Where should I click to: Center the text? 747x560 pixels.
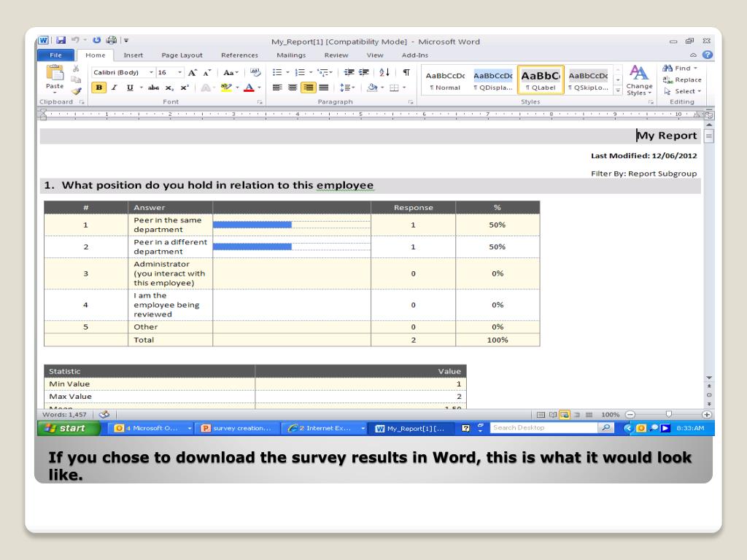pyautogui.click(x=293, y=87)
